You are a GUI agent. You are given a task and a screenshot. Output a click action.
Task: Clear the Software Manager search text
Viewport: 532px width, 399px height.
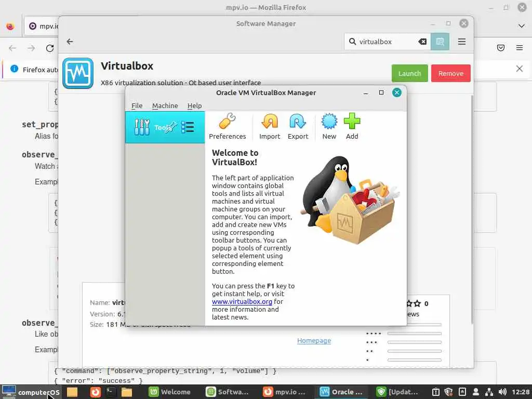point(422,42)
